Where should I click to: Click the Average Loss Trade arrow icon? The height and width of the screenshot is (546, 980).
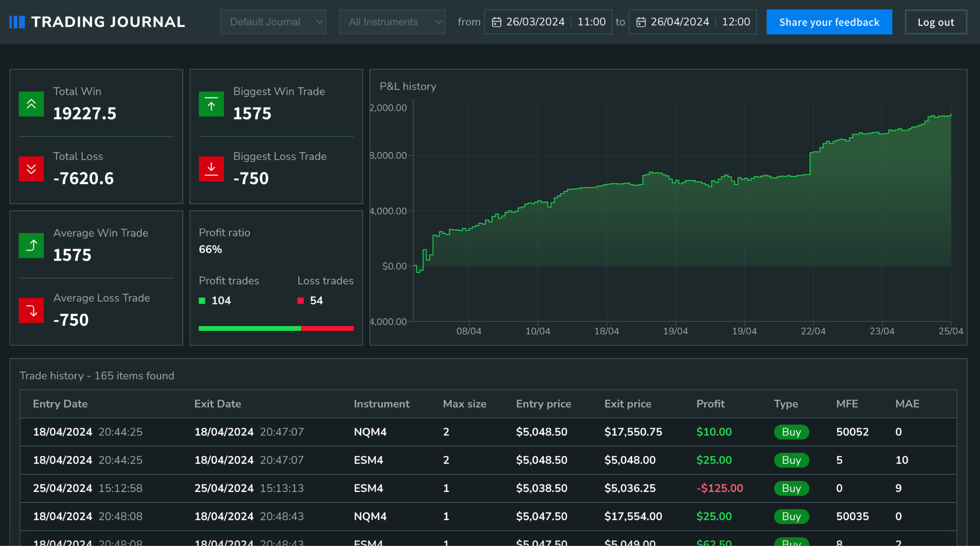[x=31, y=310]
